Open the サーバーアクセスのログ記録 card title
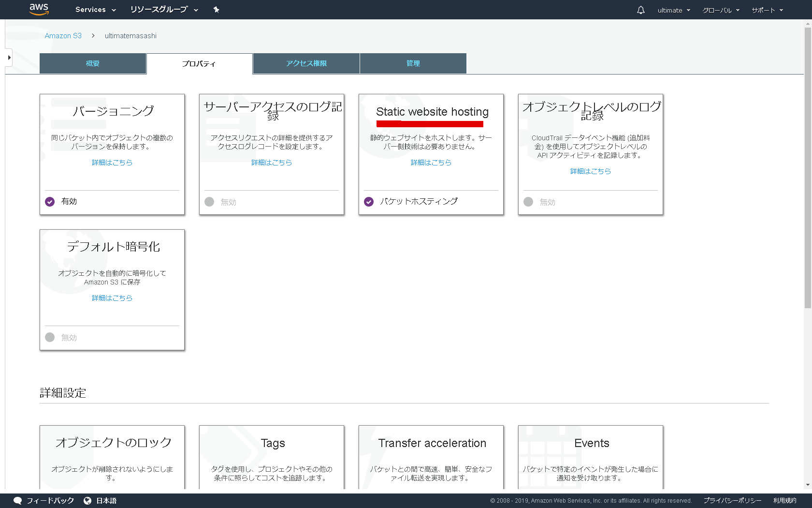The image size is (812, 508). pos(273,111)
